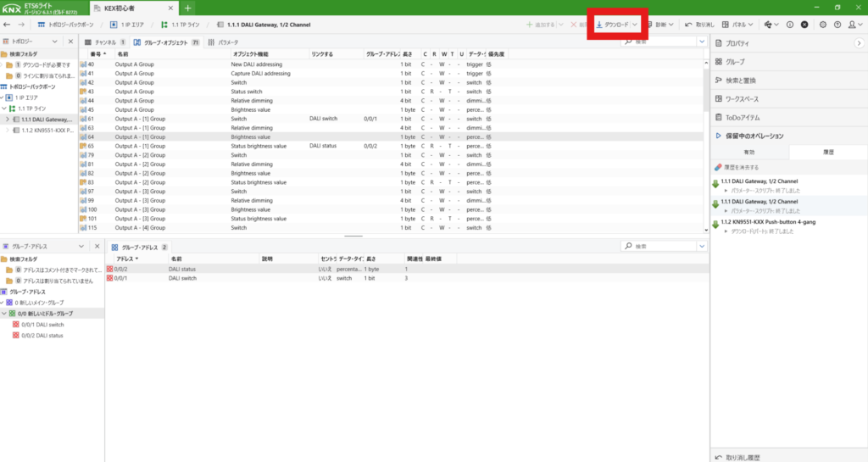868x462 pixels.
Task: Open the download options dropdown arrow
Action: click(x=635, y=25)
